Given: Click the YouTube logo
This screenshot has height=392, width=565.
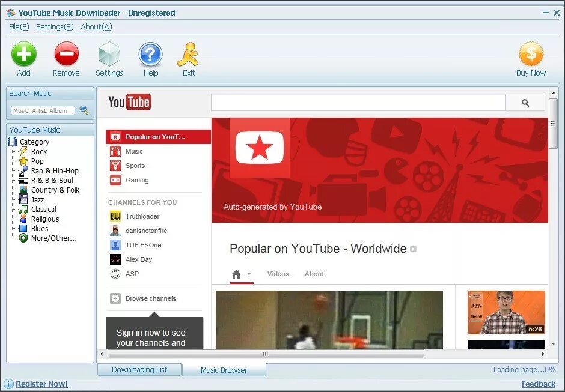Looking at the screenshot, I should pos(130,102).
